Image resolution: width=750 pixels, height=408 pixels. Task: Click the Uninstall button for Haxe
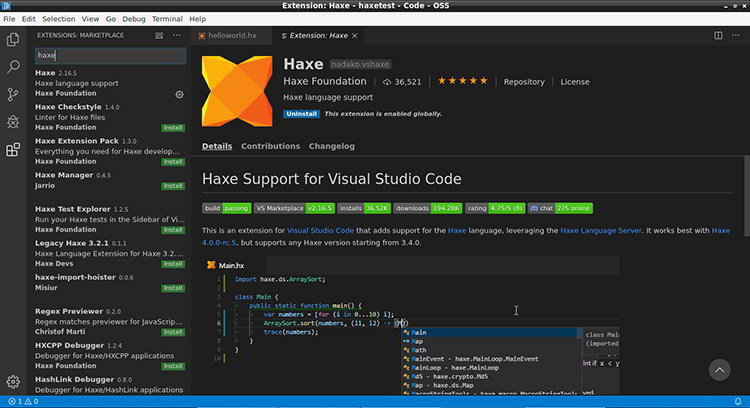[302, 114]
